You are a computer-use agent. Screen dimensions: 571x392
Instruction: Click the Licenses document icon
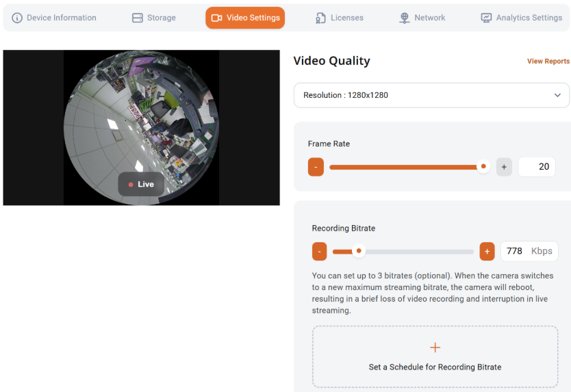321,18
